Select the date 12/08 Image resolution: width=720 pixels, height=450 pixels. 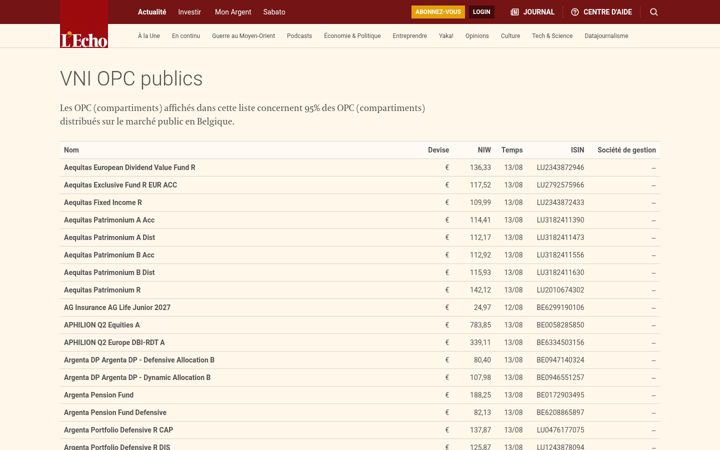(x=513, y=307)
